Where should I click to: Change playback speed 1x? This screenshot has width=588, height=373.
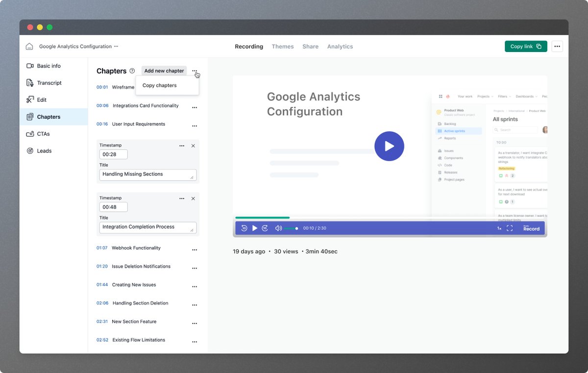point(499,228)
